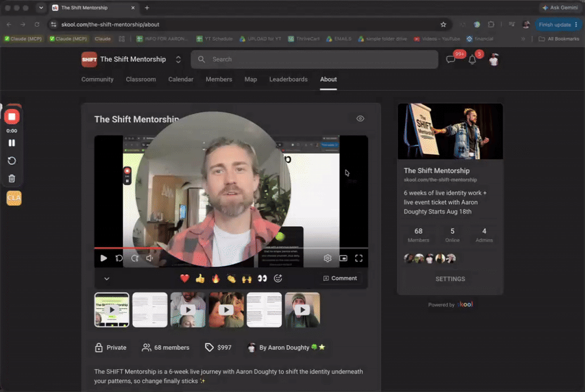Play the mentorship video

click(103, 258)
